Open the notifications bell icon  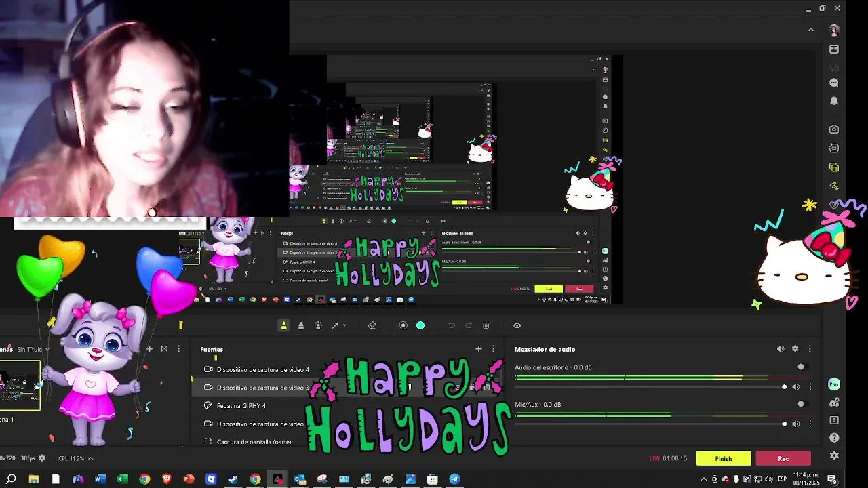tap(834, 100)
